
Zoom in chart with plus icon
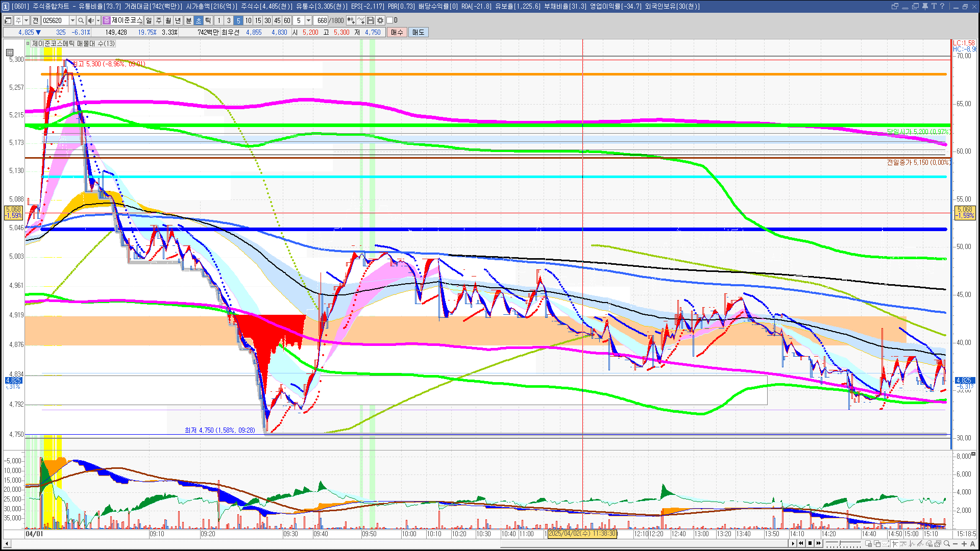point(964,543)
